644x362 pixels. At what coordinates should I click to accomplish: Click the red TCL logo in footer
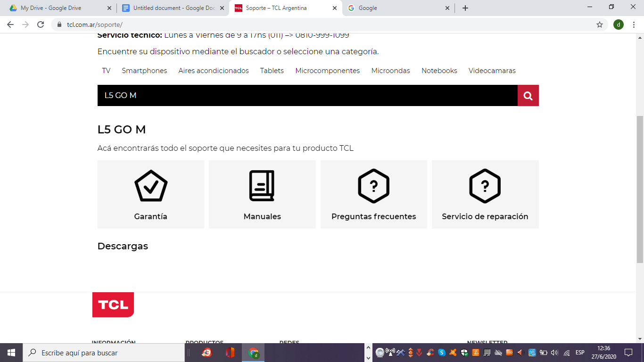tap(113, 304)
